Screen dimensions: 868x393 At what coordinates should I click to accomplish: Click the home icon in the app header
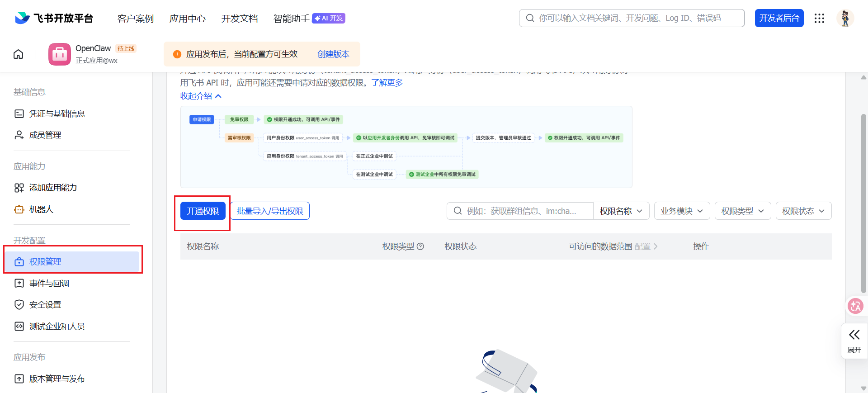pyautogui.click(x=19, y=54)
